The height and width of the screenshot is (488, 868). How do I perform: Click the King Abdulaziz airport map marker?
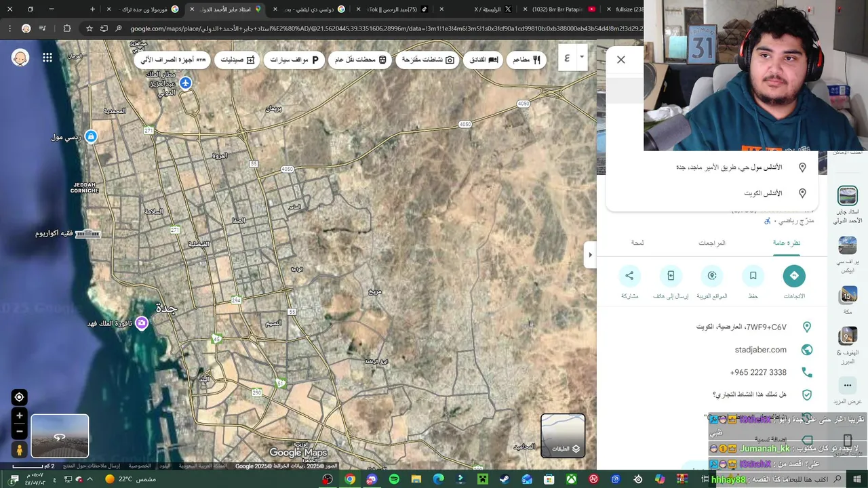[x=185, y=83]
